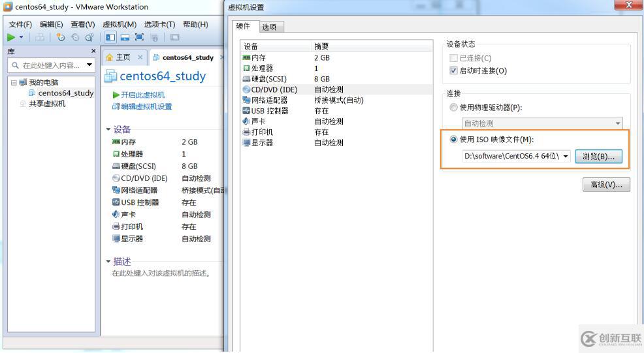Close the 主页 tab

click(140, 57)
